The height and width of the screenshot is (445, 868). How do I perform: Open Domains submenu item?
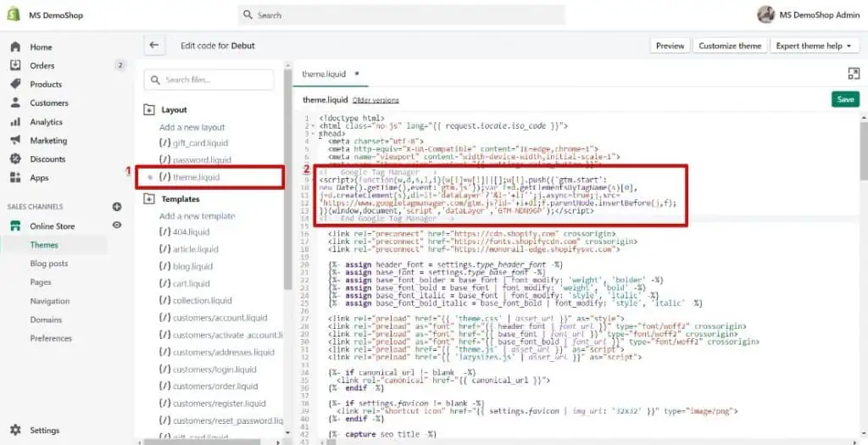[46, 320]
